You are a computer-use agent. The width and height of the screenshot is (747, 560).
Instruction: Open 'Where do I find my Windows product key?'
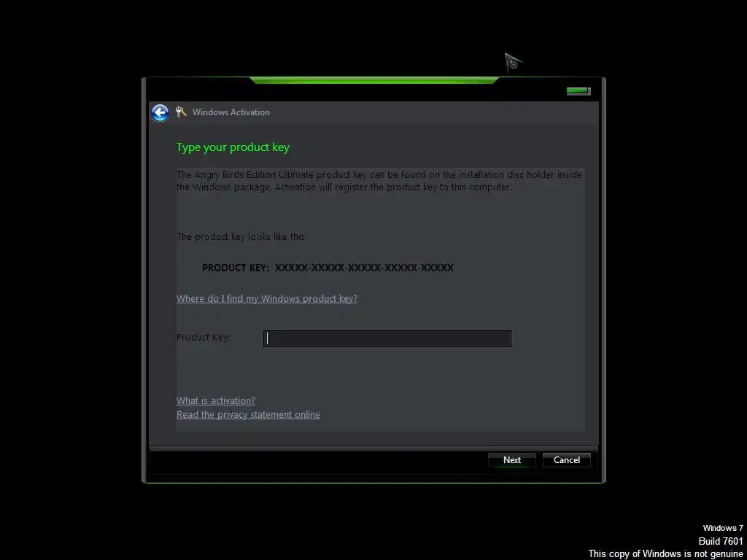point(267,298)
